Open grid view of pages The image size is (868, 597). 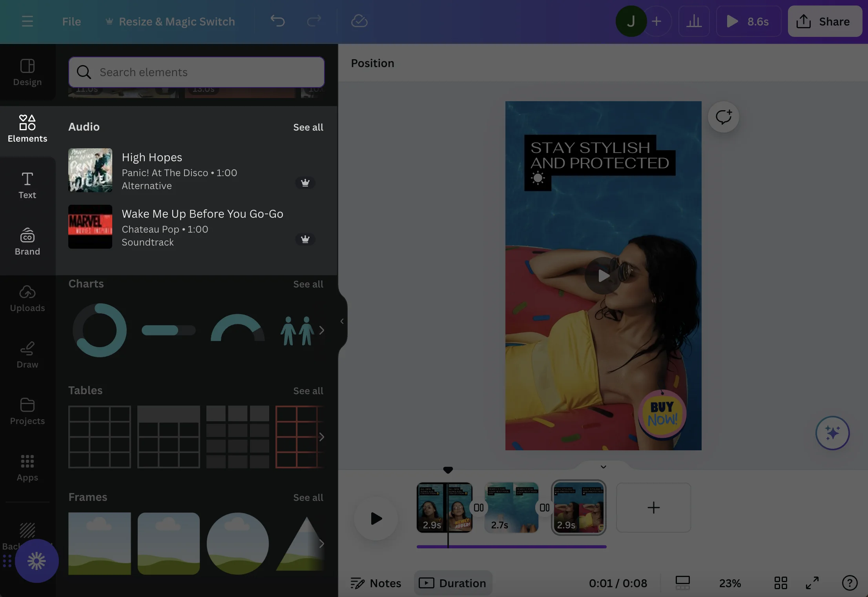click(x=780, y=583)
